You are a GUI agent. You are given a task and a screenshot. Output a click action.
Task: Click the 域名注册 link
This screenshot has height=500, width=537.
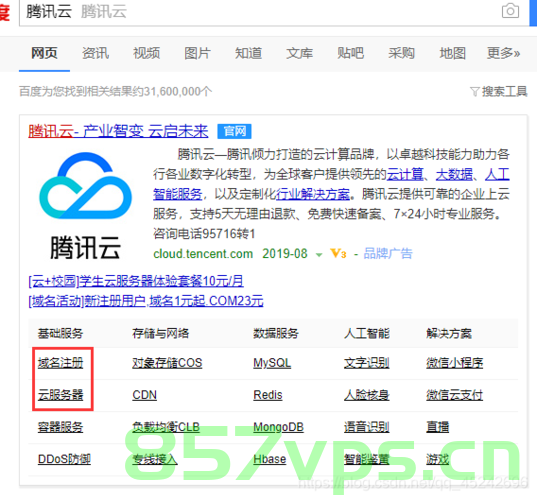coord(61,363)
